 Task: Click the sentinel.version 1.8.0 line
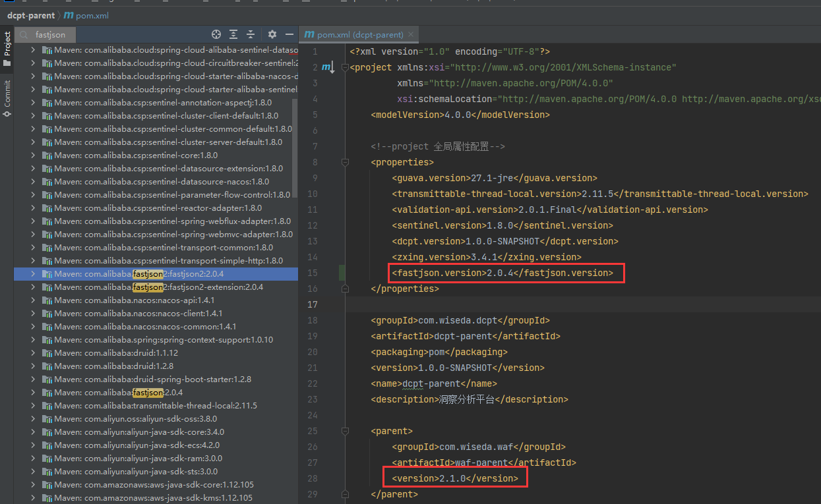coord(502,225)
